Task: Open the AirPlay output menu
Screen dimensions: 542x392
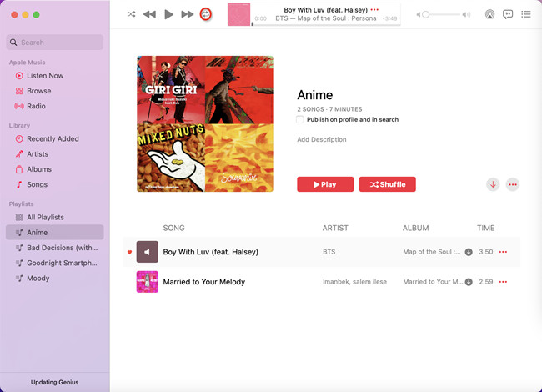Action: click(x=489, y=14)
